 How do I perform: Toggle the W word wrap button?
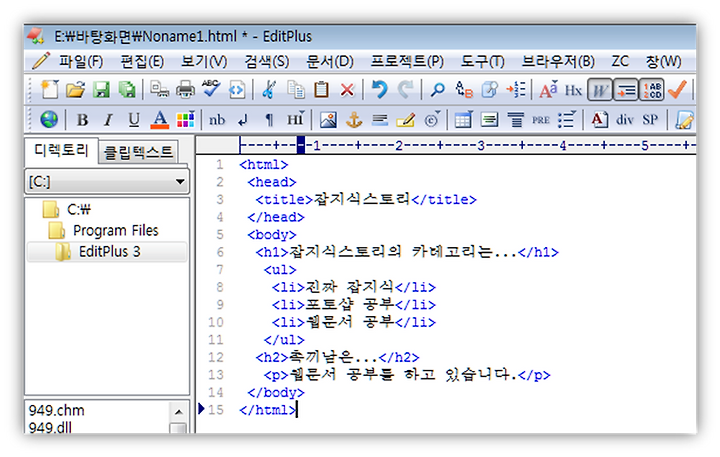point(600,90)
